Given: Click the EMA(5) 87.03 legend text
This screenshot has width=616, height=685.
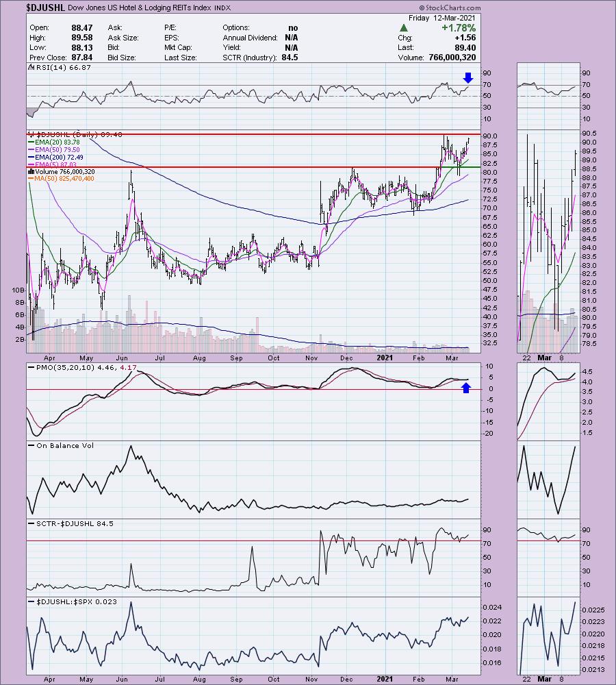Looking at the screenshot, I should [x=55, y=164].
